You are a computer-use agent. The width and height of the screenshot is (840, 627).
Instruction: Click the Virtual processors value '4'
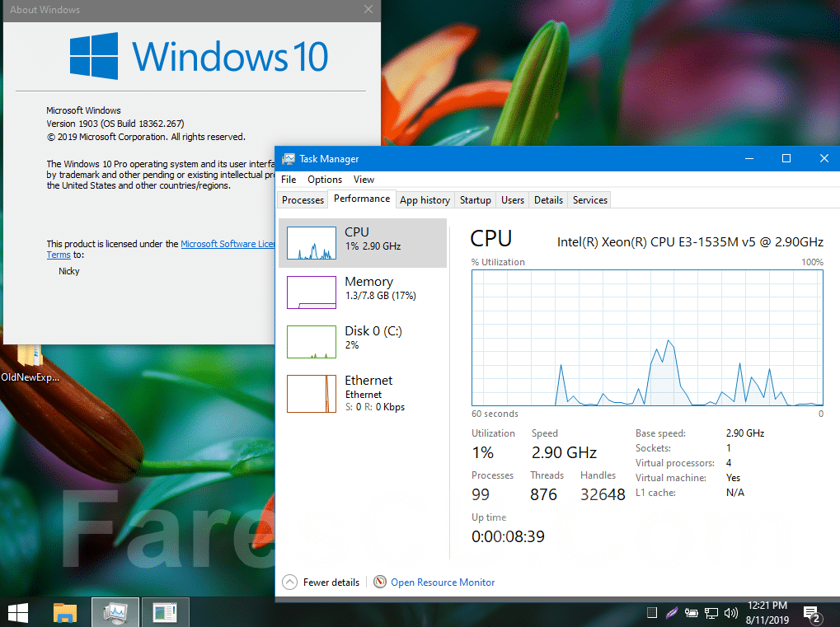tap(729, 462)
